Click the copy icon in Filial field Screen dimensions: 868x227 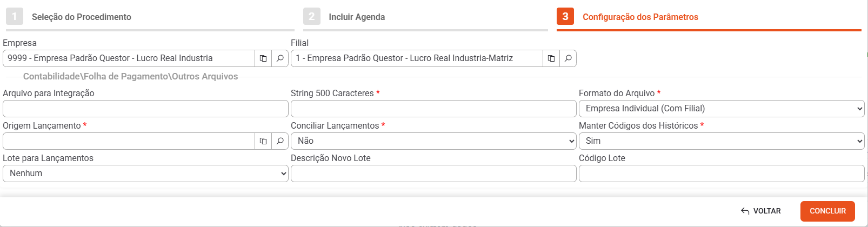(x=551, y=58)
